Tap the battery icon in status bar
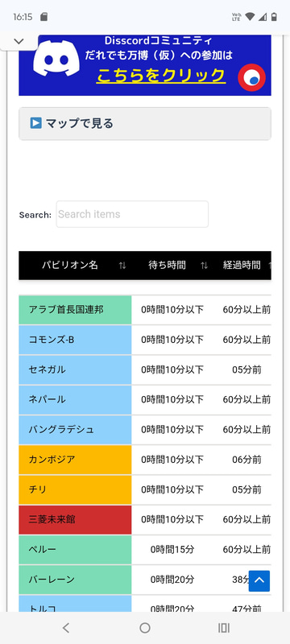 pos(274,17)
